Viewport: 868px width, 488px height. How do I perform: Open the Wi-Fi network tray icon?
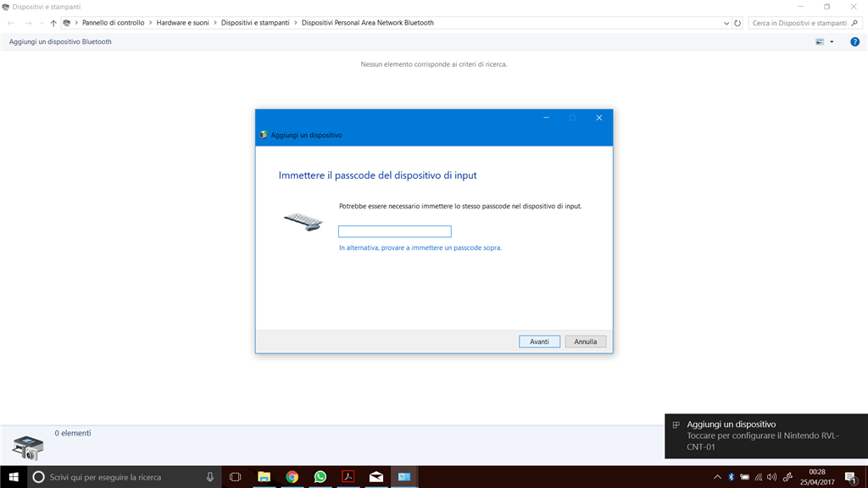coord(759,477)
